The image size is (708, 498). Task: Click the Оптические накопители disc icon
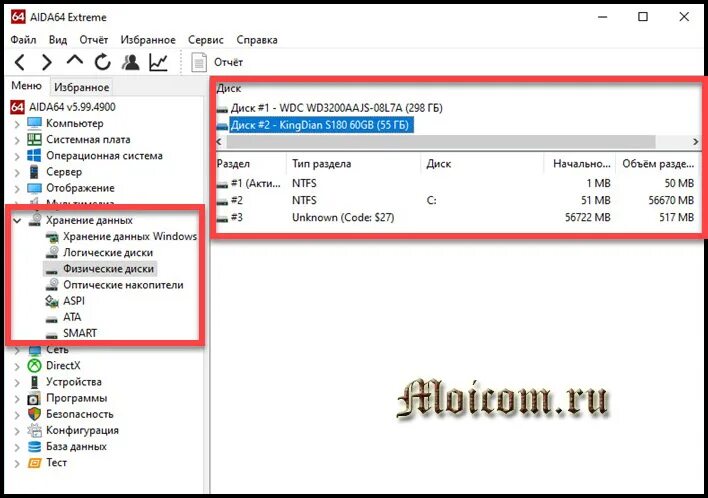(x=52, y=284)
